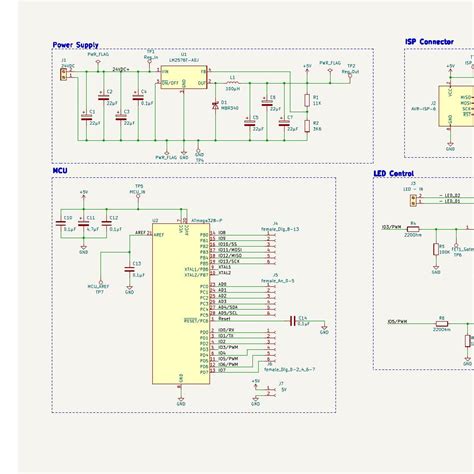
Task: Click the C12 decoupling capacitor
Action: click(107, 223)
